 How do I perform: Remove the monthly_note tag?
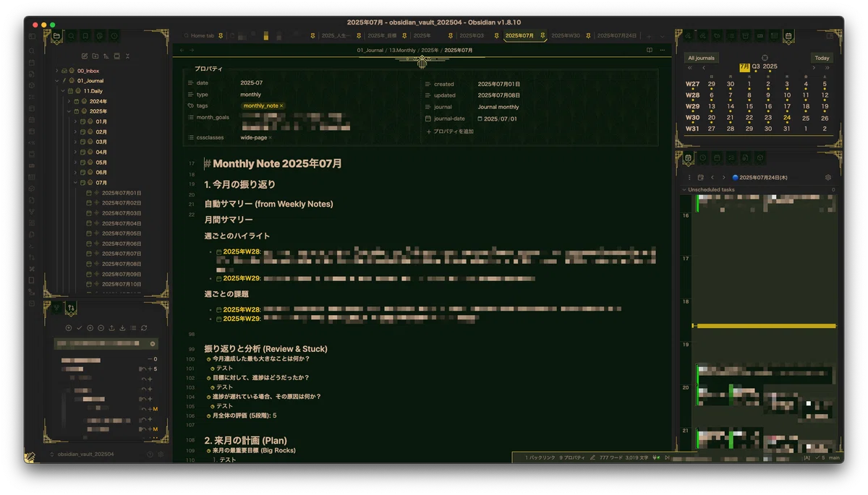coord(281,106)
